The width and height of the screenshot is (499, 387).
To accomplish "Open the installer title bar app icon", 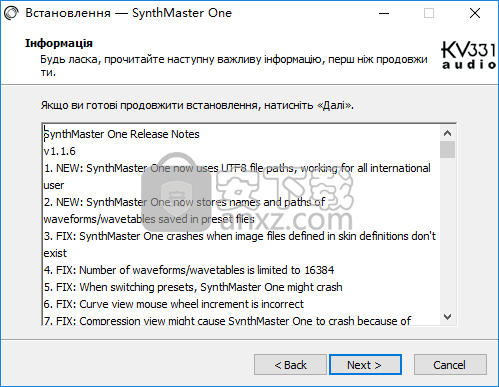I will click(11, 13).
